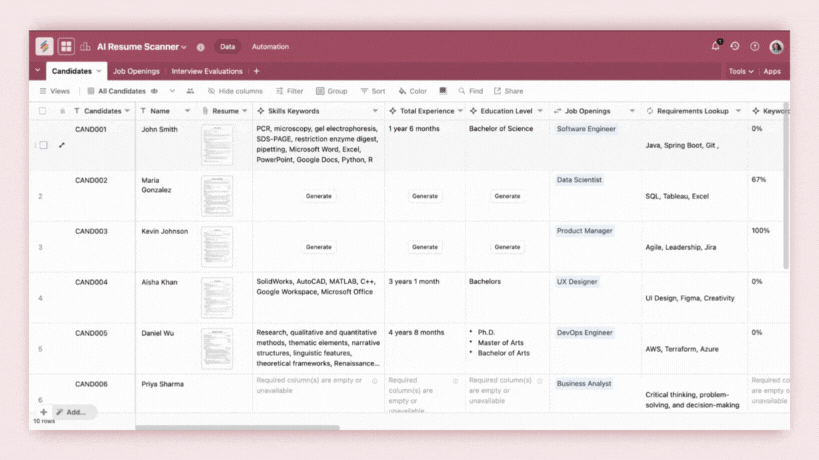Open Total Experience column dropdown

[x=460, y=111]
